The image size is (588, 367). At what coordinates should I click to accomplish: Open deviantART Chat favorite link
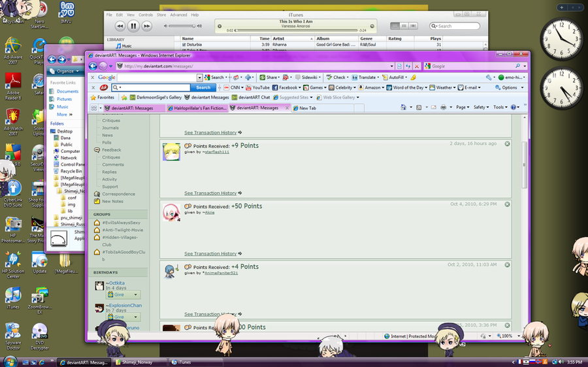coord(250,97)
